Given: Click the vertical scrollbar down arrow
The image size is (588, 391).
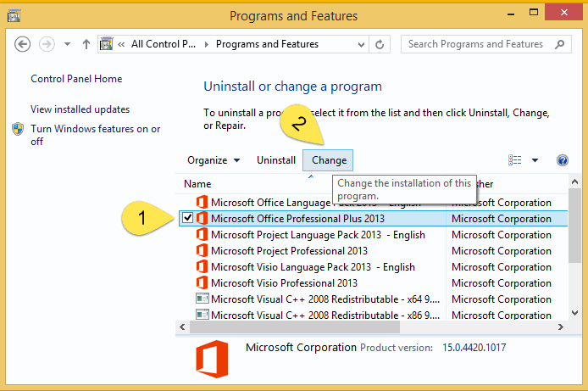Looking at the screenshot, I should (574, 313).
